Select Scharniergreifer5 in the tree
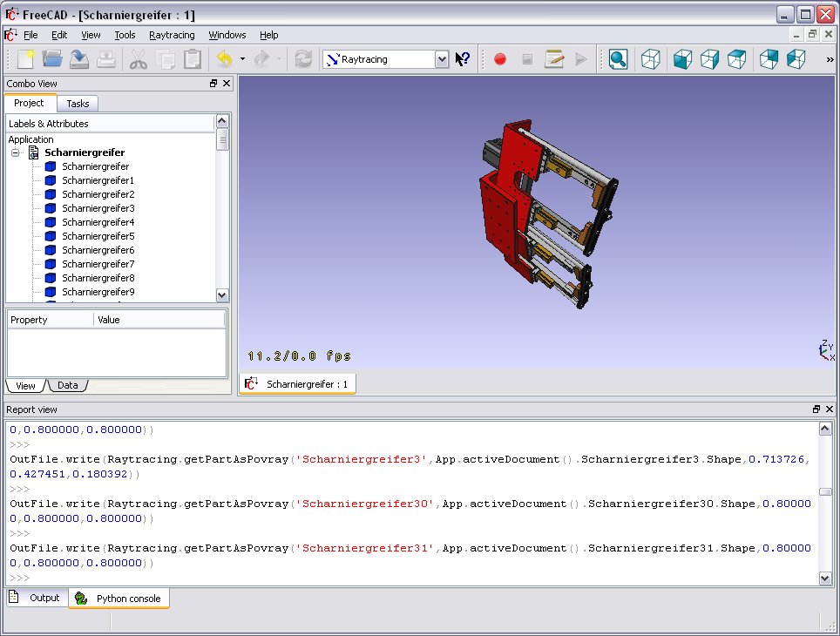Viewport: 840px width, 636px height. tap(98, 236)
